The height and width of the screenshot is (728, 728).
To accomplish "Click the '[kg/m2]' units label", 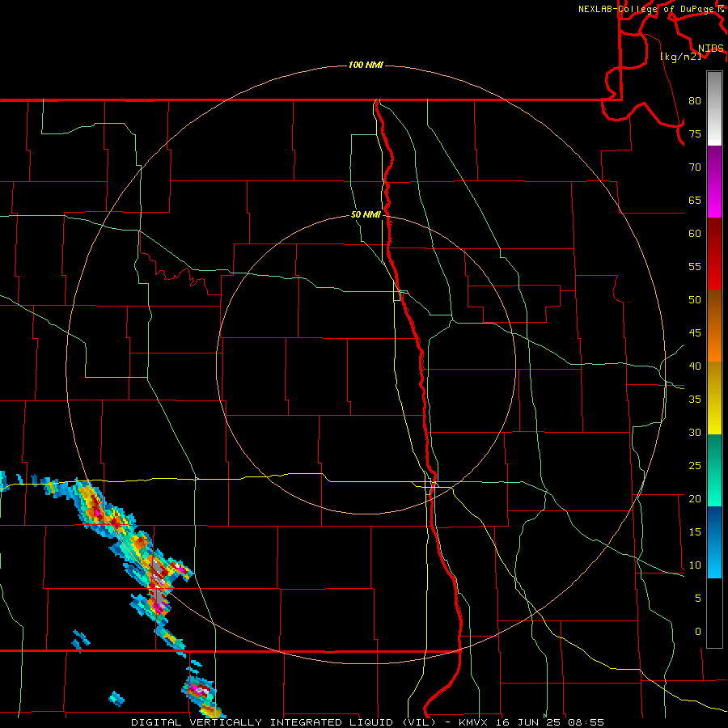I will point(680,56).
